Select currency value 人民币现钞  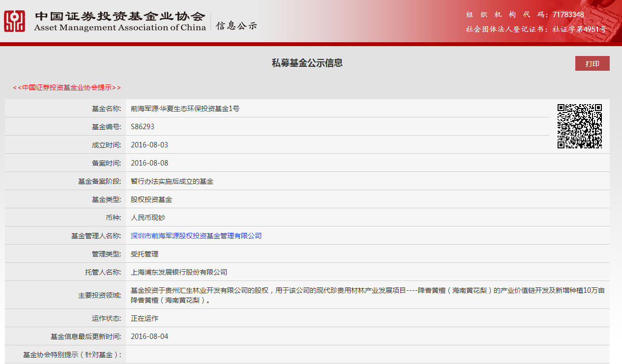(148, 218)
